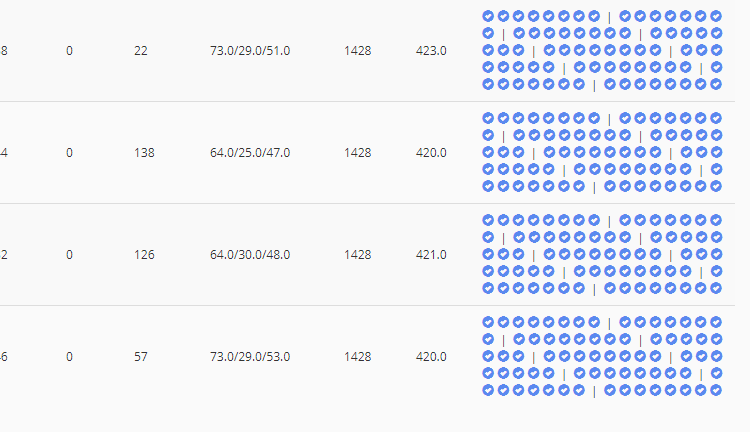The height and width of the screenshot is (432, 750).
Task: Click bottom-right check badge in the 22 row
Action: (716, 84)
